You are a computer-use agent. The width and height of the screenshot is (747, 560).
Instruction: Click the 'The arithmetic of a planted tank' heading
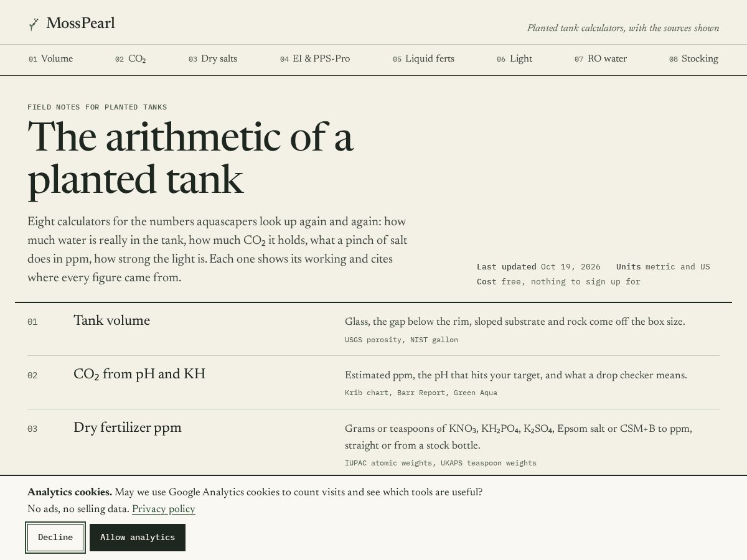coord(190,158)
